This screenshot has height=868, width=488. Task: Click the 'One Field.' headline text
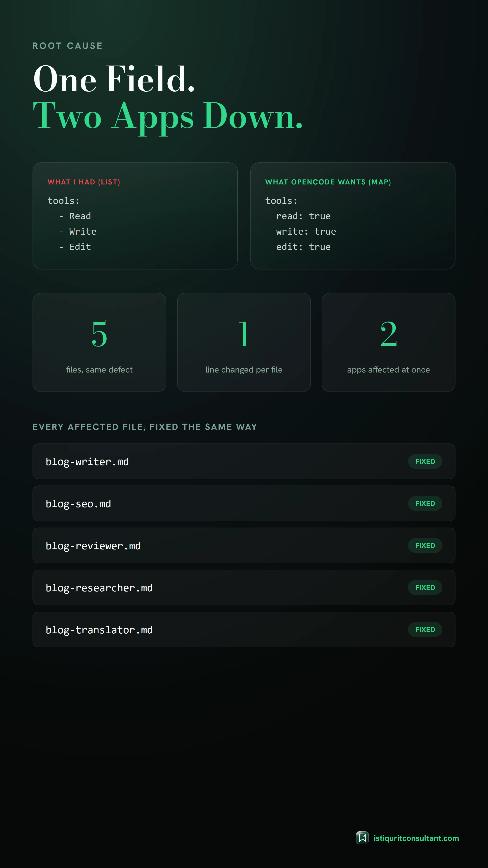tap(114, 79)
